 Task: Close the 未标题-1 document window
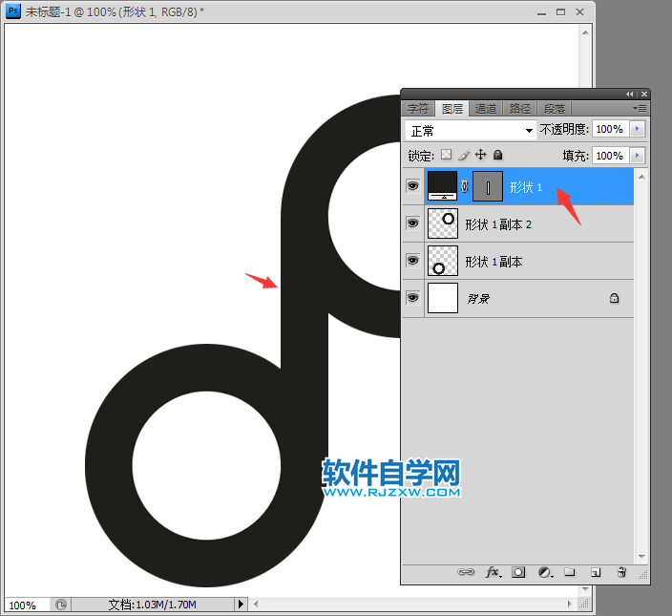[579, 12]
